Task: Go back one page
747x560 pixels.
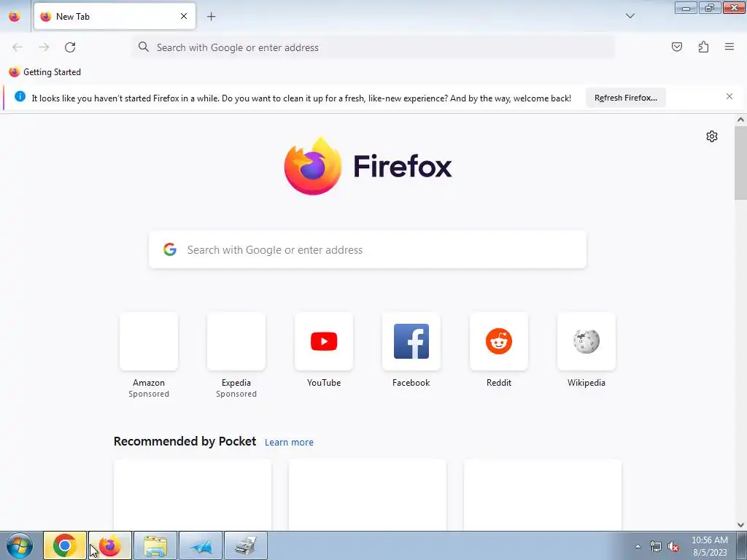Action: (x=18, y=47)
